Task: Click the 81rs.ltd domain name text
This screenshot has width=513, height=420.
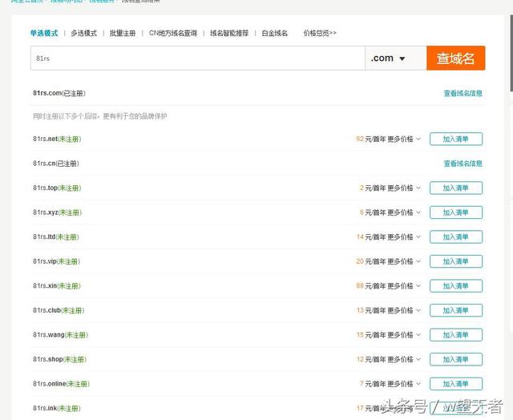Action: pyautogui.click(x=44, y=237)
